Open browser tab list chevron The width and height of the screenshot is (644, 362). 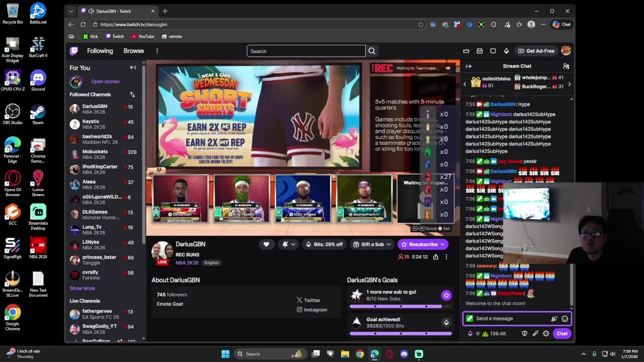coord(71,11)
